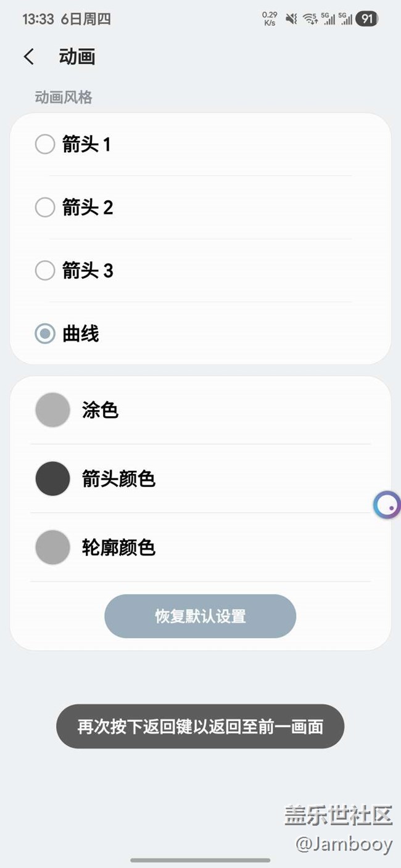Tap the network speed K/s indicator

click(x=270, y=19)
